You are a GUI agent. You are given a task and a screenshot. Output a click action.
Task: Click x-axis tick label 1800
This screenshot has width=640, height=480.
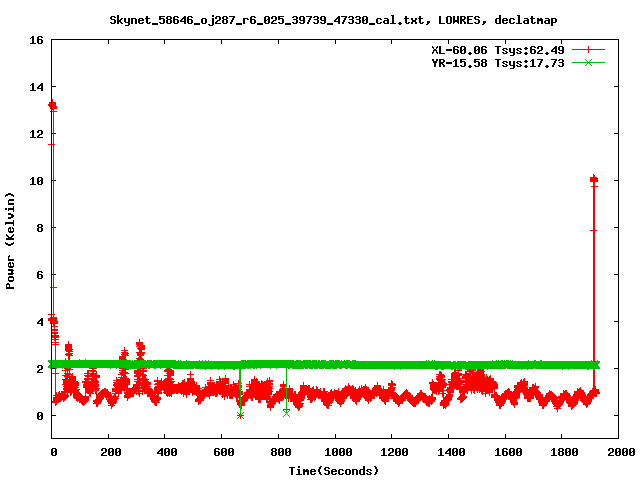click(564, 452)
